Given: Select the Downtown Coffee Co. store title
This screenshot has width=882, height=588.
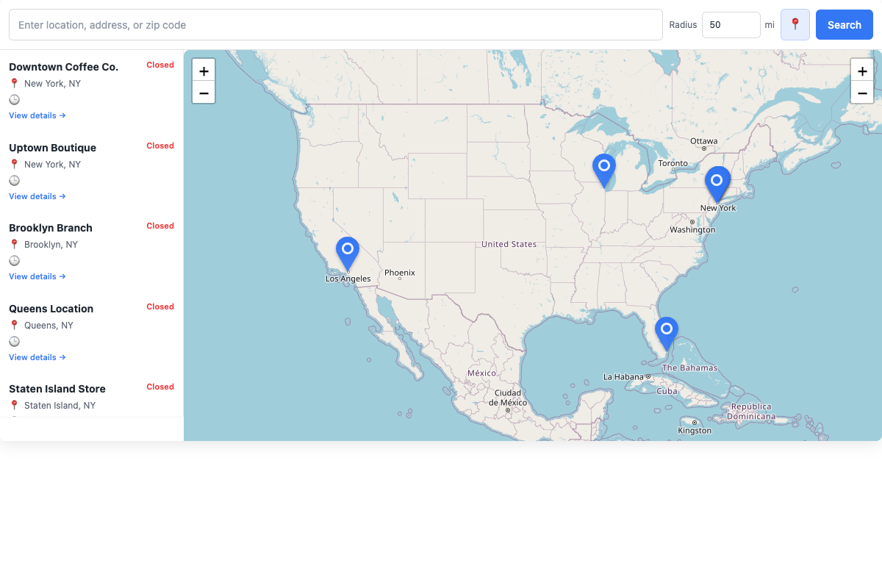Looking at the screenshot, I should click(63, 67).
